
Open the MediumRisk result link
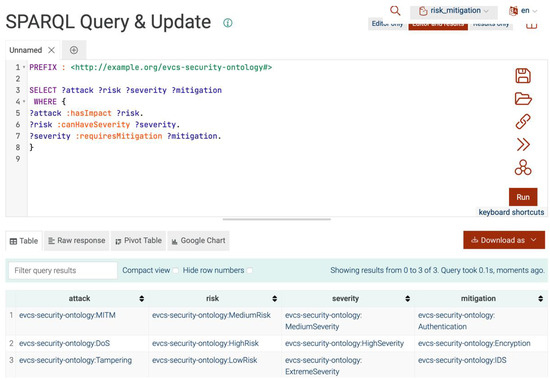pyautogui.click(x=211, y=315)
